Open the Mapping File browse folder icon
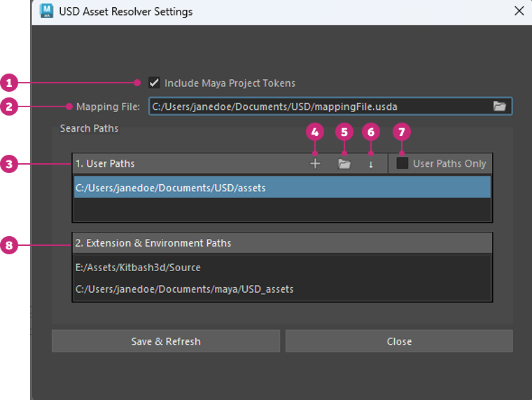This screenshot has width=532, height=400. [x=499, y=106]
